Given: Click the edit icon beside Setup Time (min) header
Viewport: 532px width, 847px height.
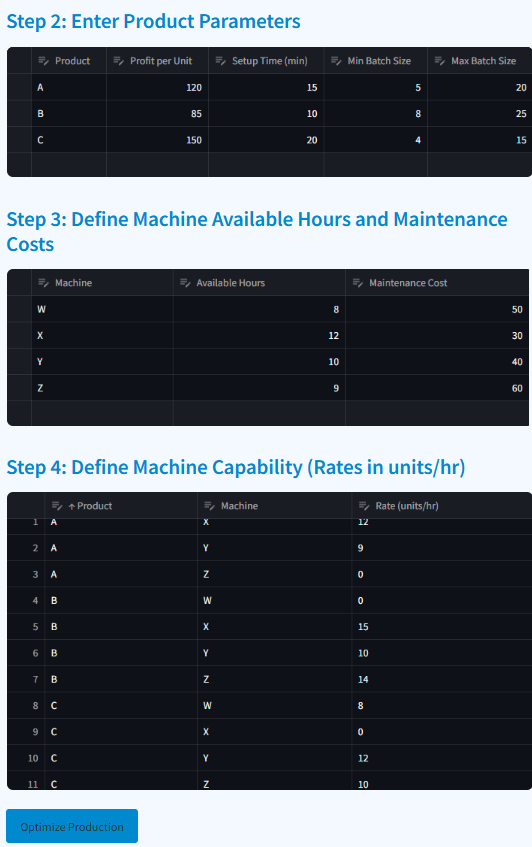Looking at the screenshot, I should point(220,61).
